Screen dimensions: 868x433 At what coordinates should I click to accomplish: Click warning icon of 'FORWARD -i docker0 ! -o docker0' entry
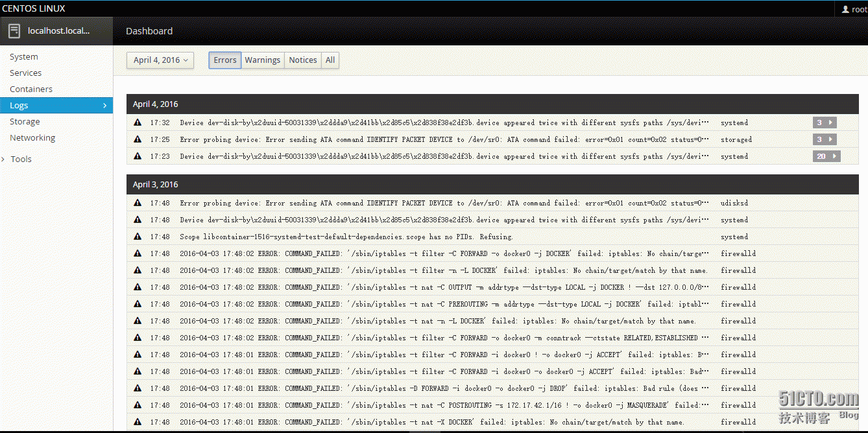pyautogui.click(x=138, y=355)
